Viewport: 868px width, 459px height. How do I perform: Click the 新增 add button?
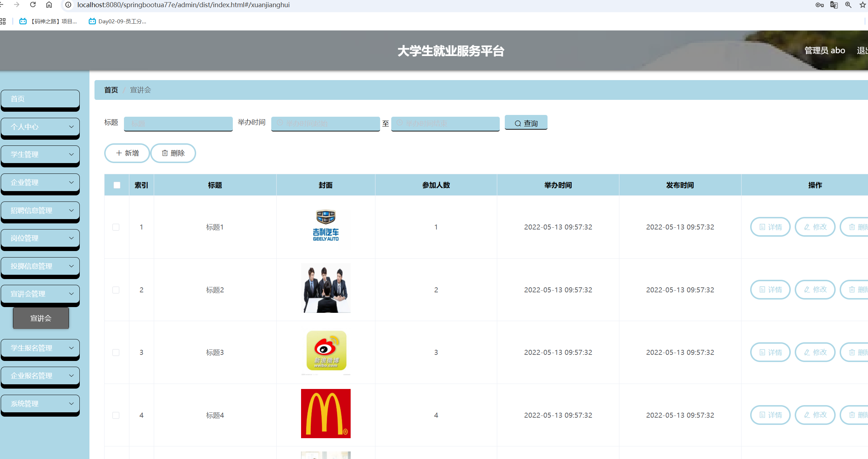tap(127, 153)
